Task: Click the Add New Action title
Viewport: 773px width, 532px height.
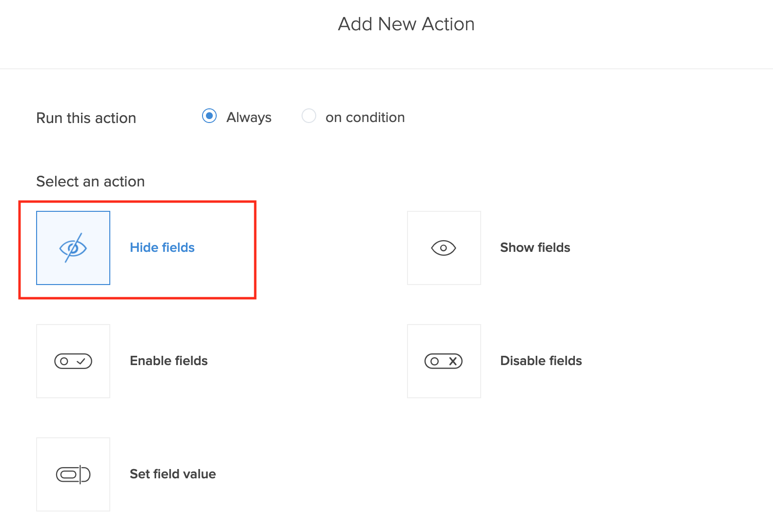Action: point(406,24)
